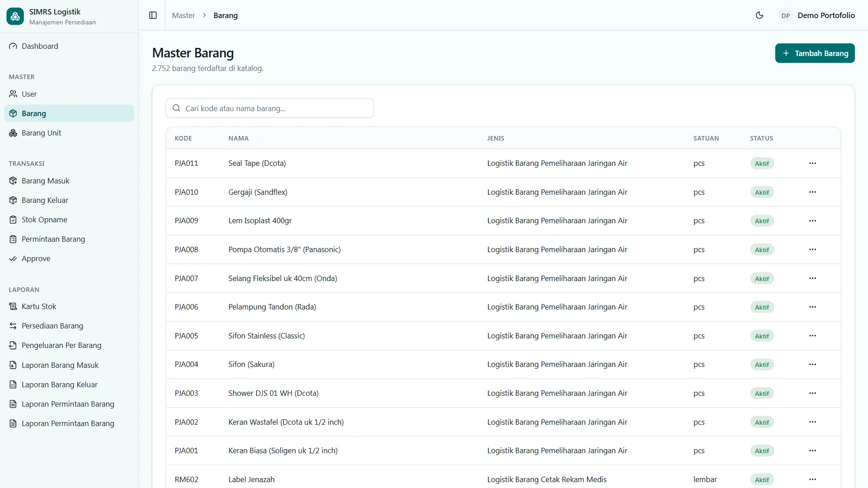Click the Pelampung Tandon (Rada) name
This screenshot has width=868, height=488.
click(272, 307)
